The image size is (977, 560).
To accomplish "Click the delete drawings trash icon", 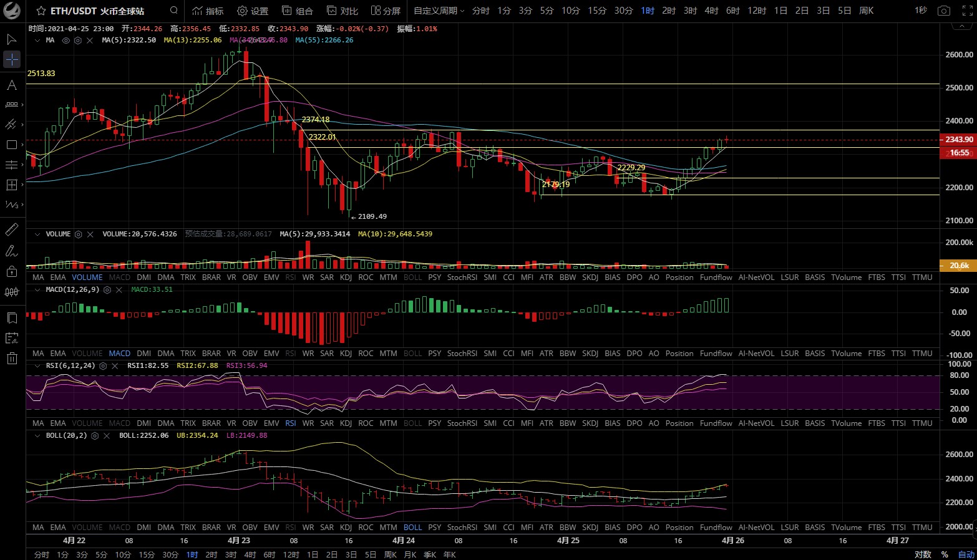I will (11, 358).
